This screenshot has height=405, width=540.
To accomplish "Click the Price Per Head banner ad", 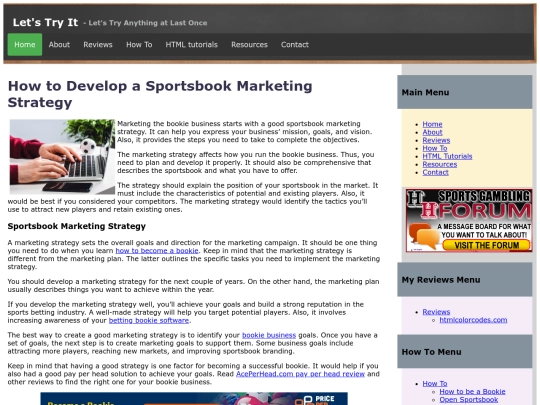I will coord(194,399).
